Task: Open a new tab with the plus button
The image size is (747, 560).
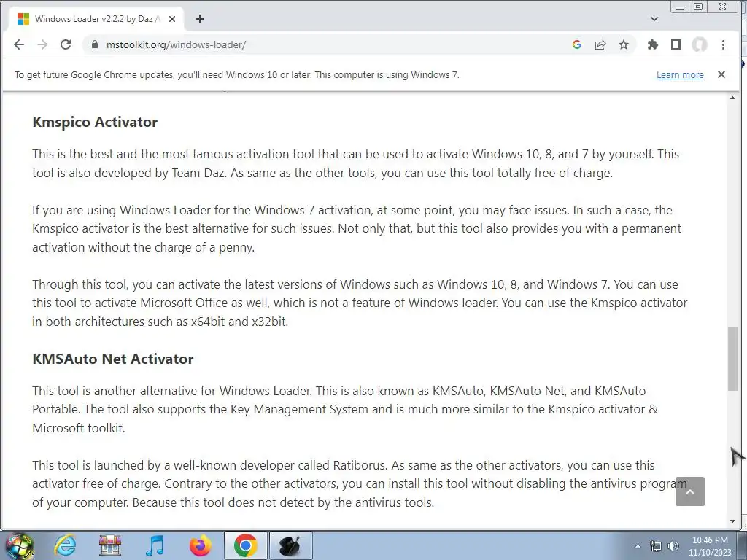Action: (x=200, y=19)
